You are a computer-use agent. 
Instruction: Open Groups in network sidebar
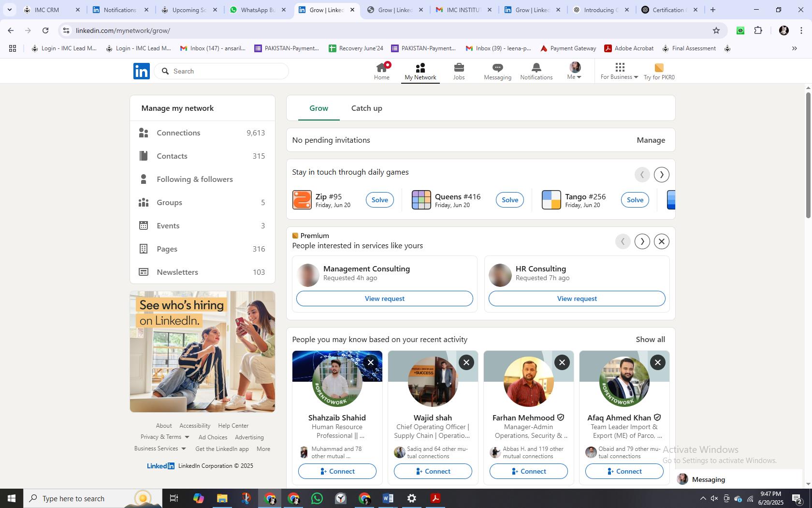tap(202, 203)
